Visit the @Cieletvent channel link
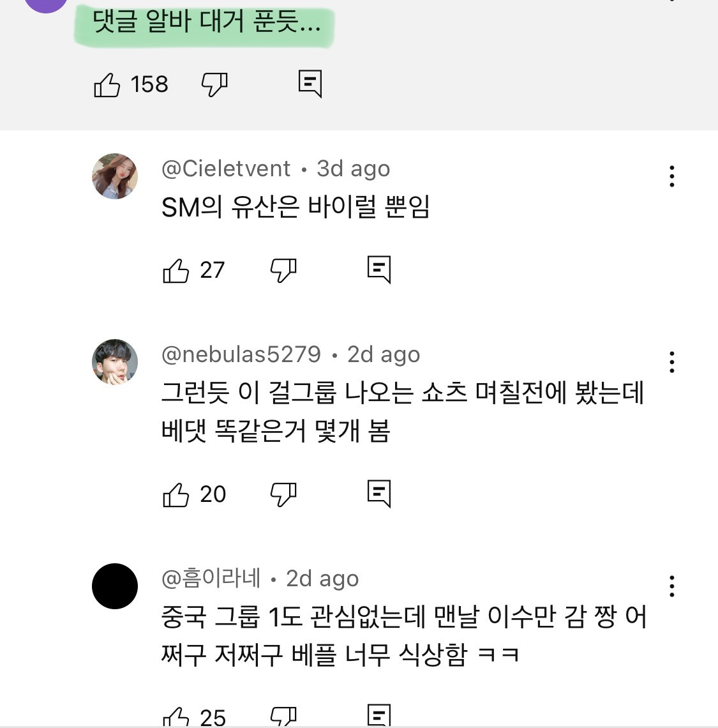The width and height of the screenshot is (718, 728). pyautogui.click(x=226, y=169)
